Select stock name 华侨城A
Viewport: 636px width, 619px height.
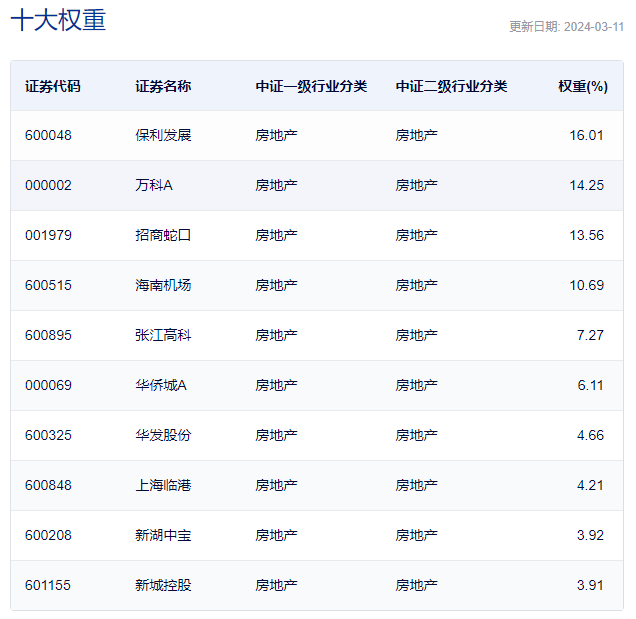161,385
